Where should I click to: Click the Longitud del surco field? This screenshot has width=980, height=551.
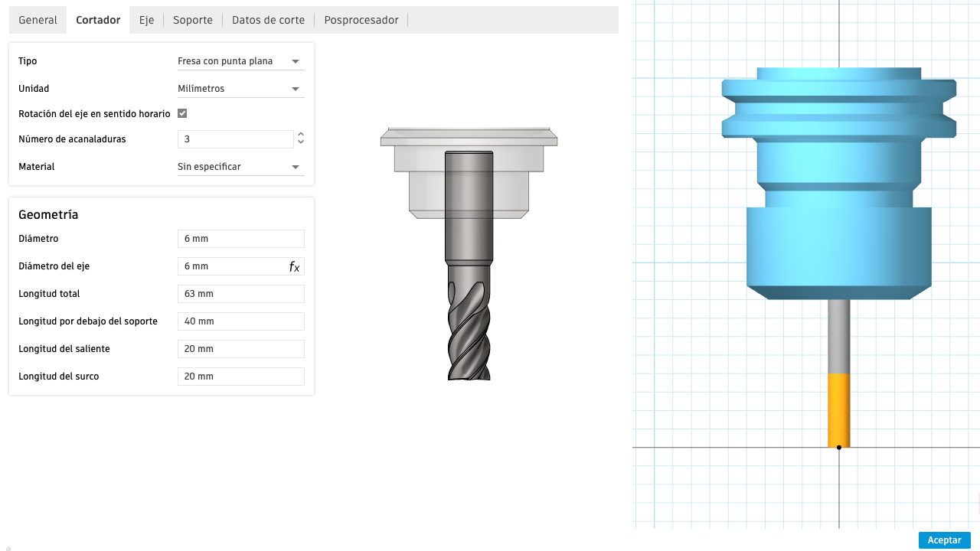pos(240,377)
